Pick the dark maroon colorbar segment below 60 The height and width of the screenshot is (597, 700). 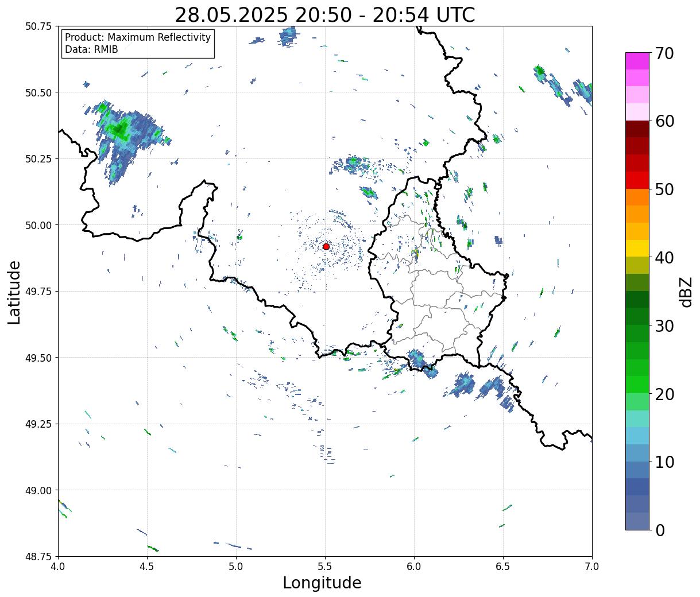pos(637,129)
